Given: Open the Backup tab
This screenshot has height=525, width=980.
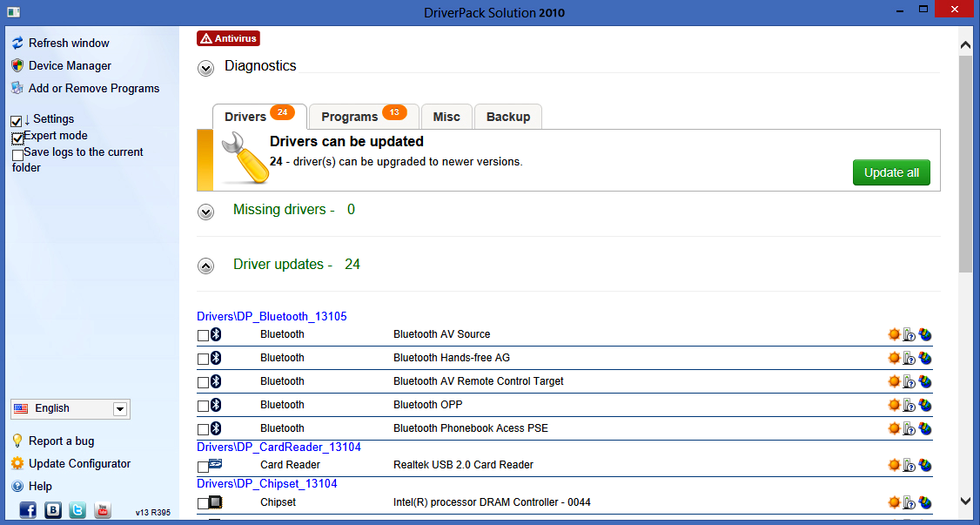Looking at the screenshot, I should (508, 117).
